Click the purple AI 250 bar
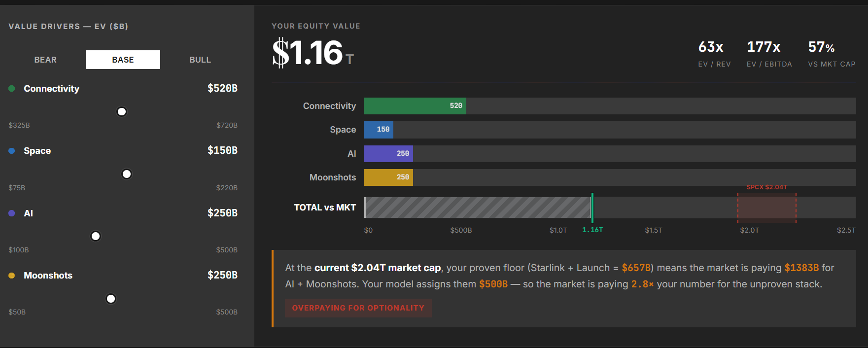 pos(388,154)
